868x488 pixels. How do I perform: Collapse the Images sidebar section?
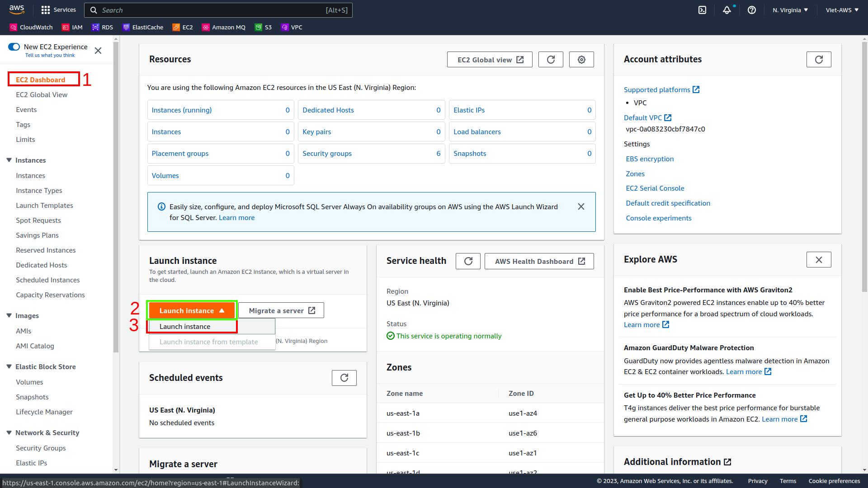9,315
